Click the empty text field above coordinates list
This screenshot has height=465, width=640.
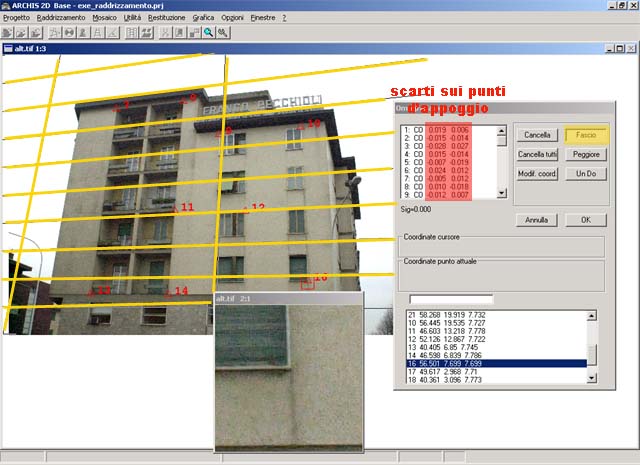click(x=451, y=300)
